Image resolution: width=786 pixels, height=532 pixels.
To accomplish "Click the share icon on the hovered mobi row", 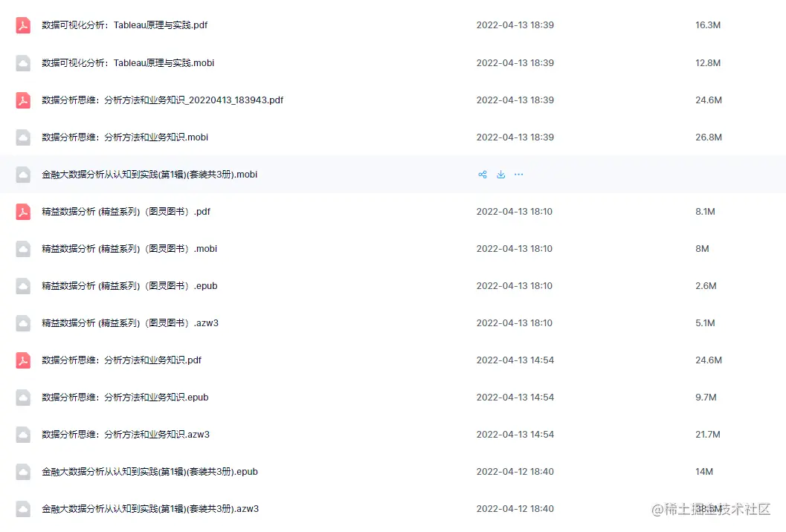I will click(x=482, y=175).
